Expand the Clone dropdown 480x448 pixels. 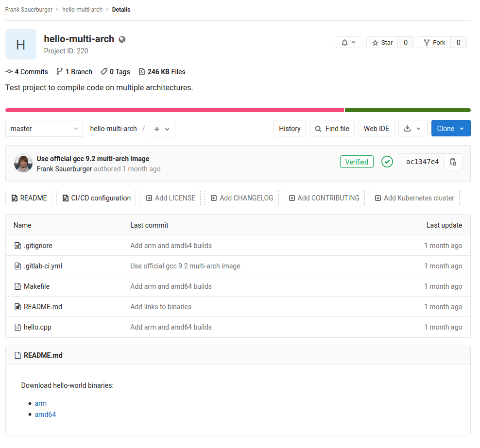[x=450, y=128]
